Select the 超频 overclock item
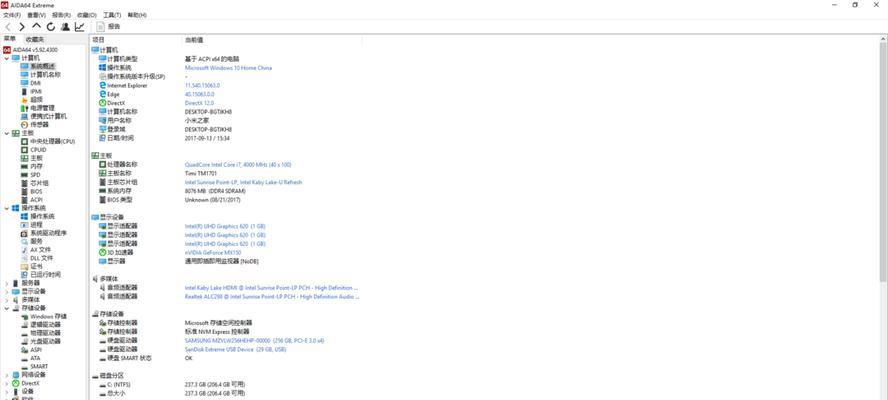The height and width of the screenshot is (400, 888). [36, 99]
